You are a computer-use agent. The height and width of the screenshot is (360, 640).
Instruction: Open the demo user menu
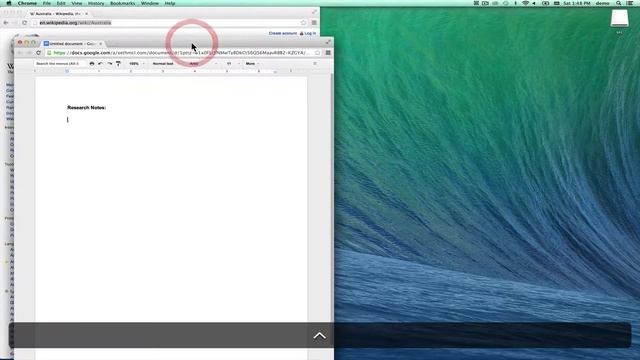(x=602, y=3)
